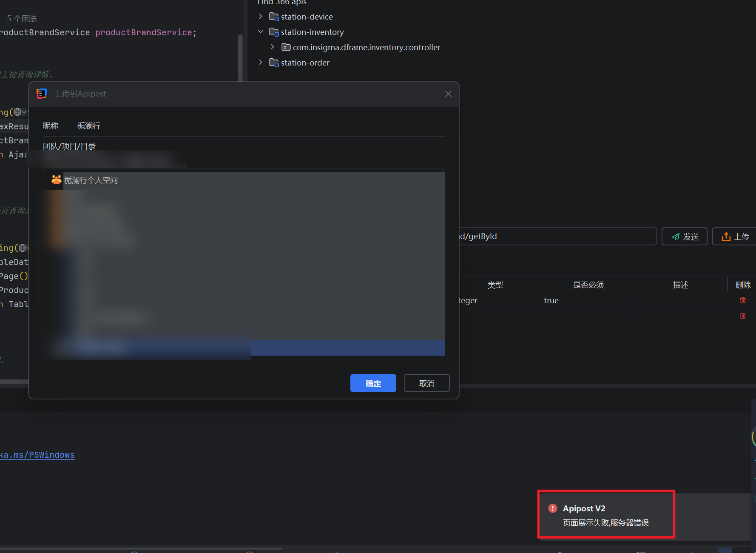
Task: Click the station-device folder icon
Action: pos(274,17)
